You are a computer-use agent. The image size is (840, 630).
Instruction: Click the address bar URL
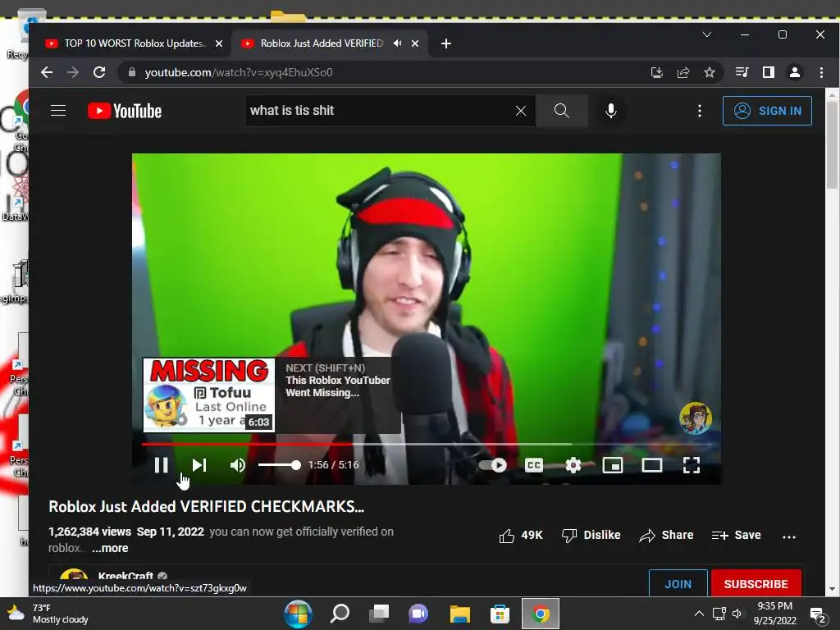point(239,72)
